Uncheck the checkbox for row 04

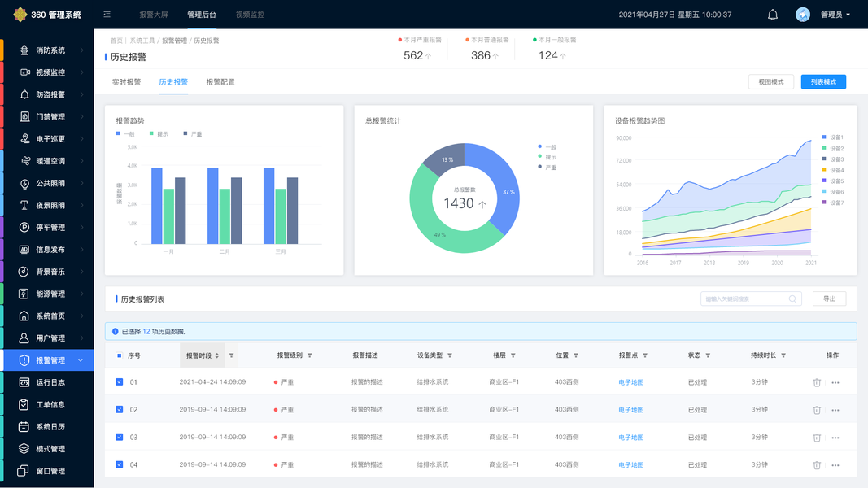pyautogui.click(x=119, y=464)
